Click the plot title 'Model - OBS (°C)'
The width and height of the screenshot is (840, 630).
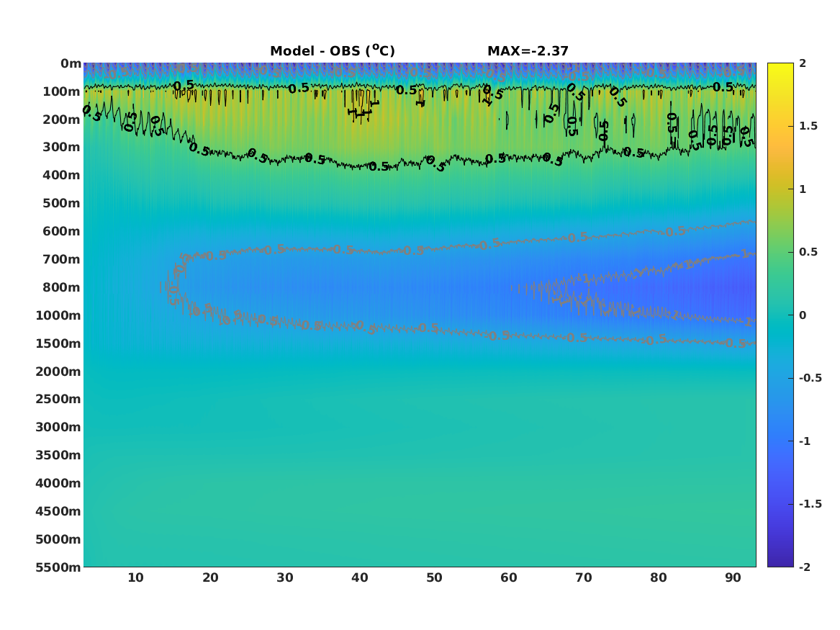332,51
